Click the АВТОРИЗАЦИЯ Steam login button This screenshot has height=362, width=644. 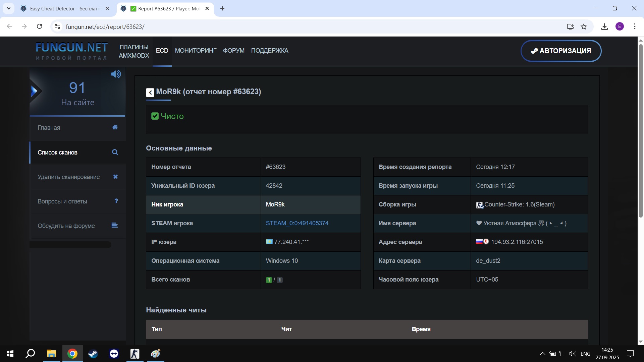pos(561,51)
